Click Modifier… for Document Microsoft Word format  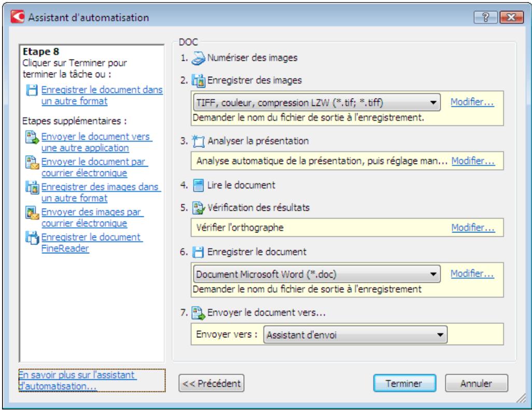472,274
